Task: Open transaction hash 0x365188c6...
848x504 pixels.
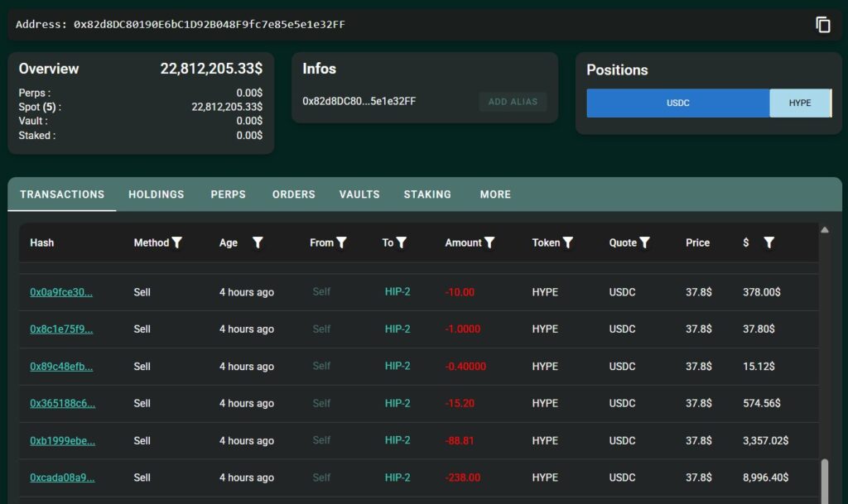Action: (63, 404)
